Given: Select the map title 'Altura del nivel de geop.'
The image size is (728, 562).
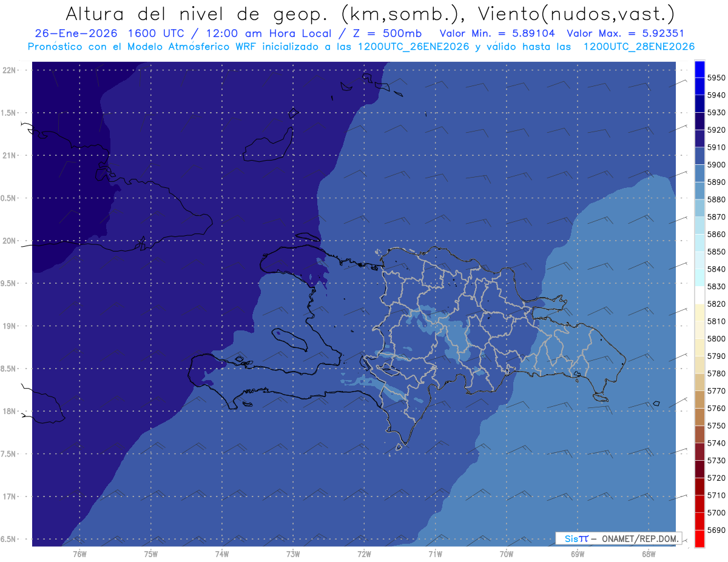Looking at the screenshot, I should 197,13.
